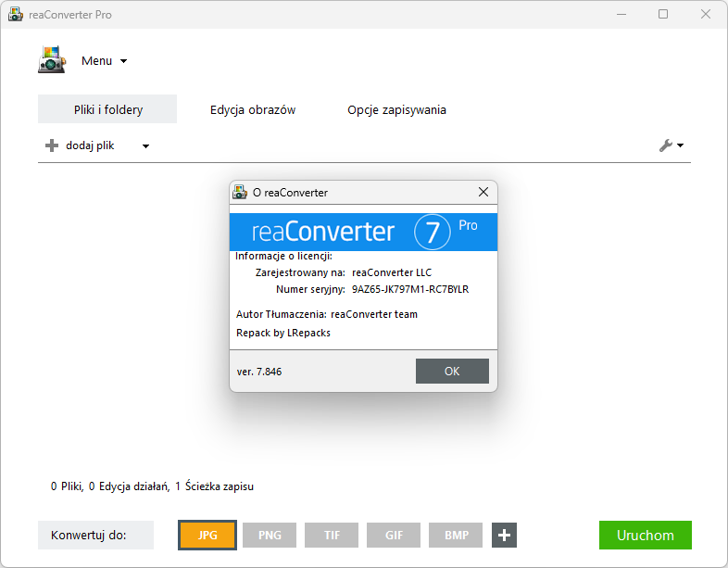Maximize the reaConverter Pro window
The image size is (728, 568).
pyautogui.click(x=663, y=15)
